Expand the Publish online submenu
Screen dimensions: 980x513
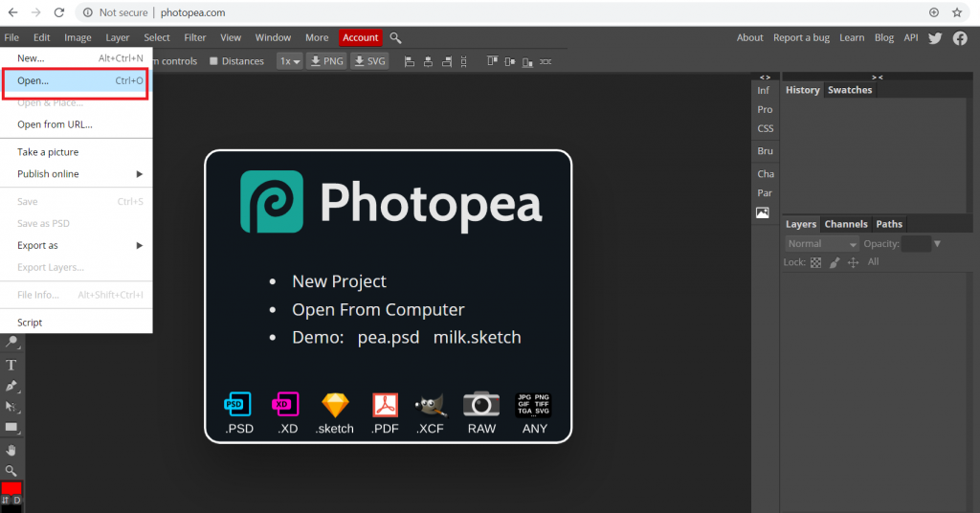(x=77, y=173)
